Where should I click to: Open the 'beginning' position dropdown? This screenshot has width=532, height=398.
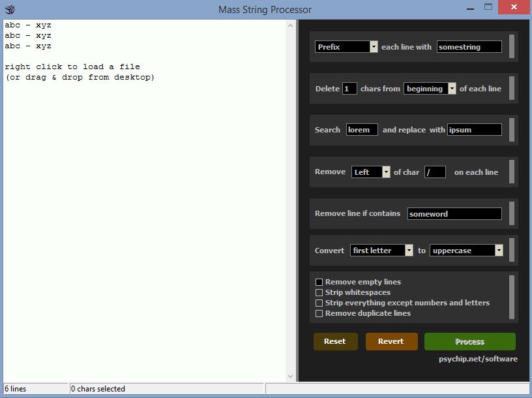[430, 89]
